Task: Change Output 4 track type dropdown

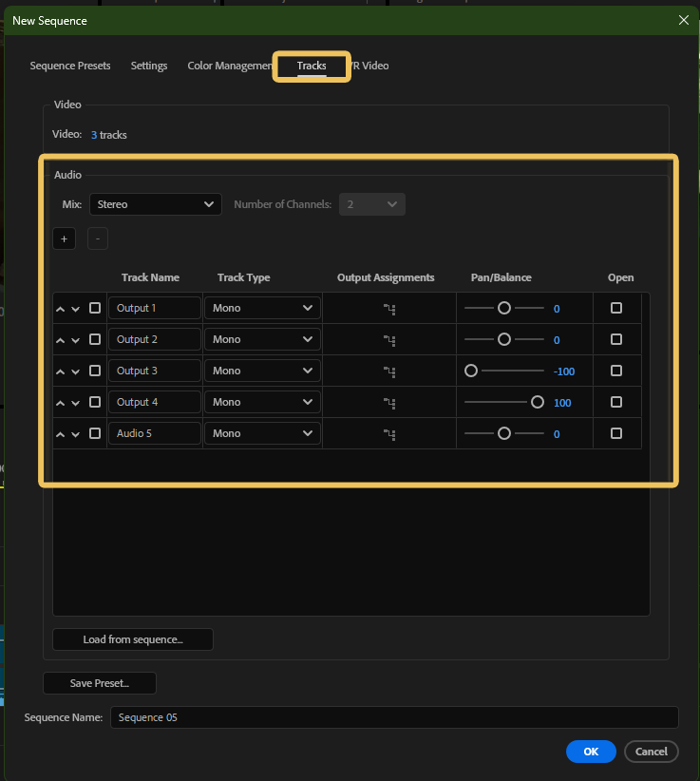Action: pos(262,402)
